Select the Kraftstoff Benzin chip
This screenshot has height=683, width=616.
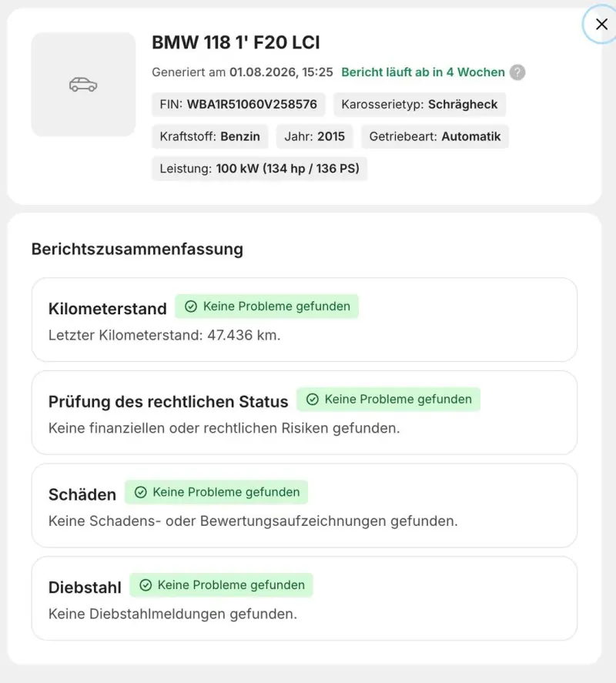coord(209,136)
